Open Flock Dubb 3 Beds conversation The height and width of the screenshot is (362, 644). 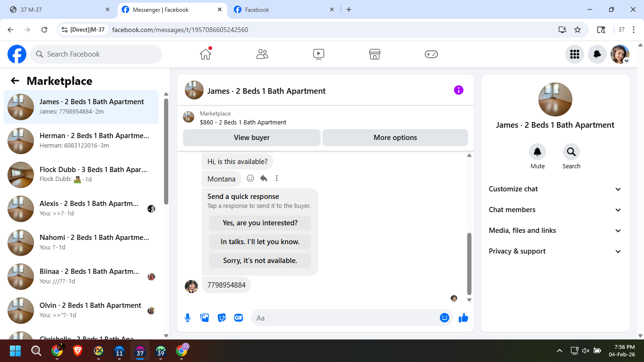pos(82,175)
